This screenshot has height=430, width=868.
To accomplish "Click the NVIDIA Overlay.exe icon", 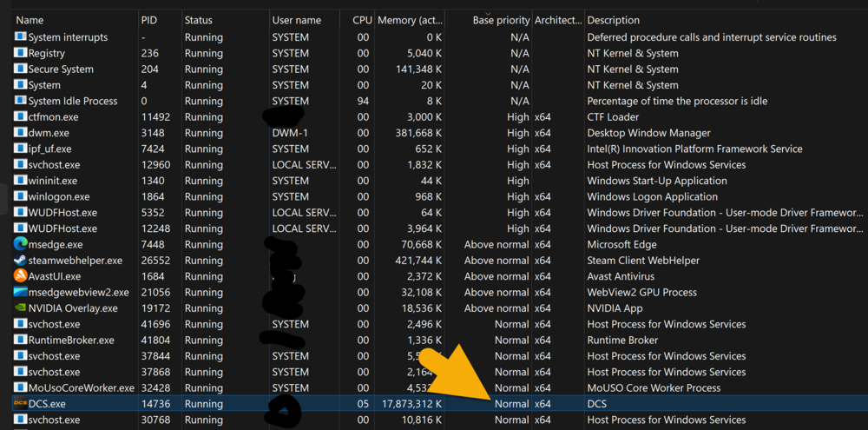I will 20,308.
